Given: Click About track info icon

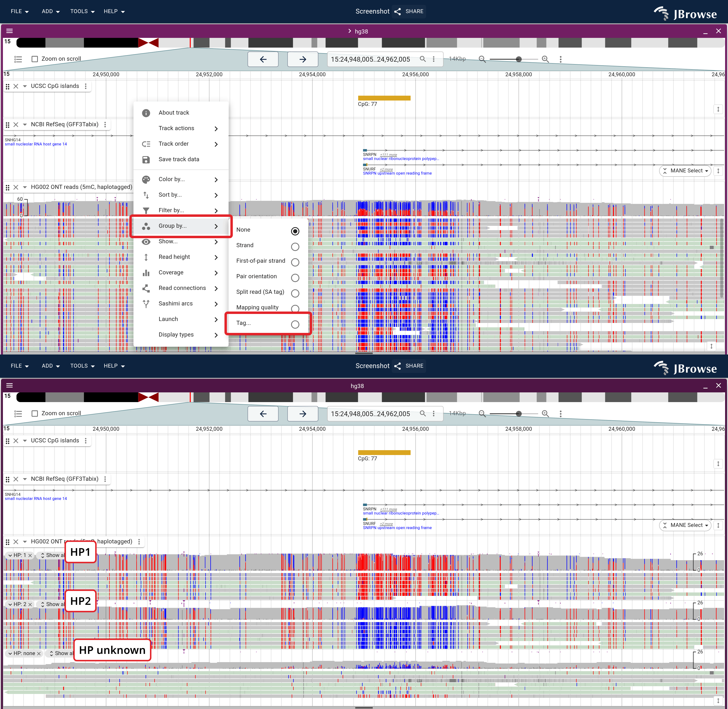Looking at the screenshot, I should click(x=146, y=113).
